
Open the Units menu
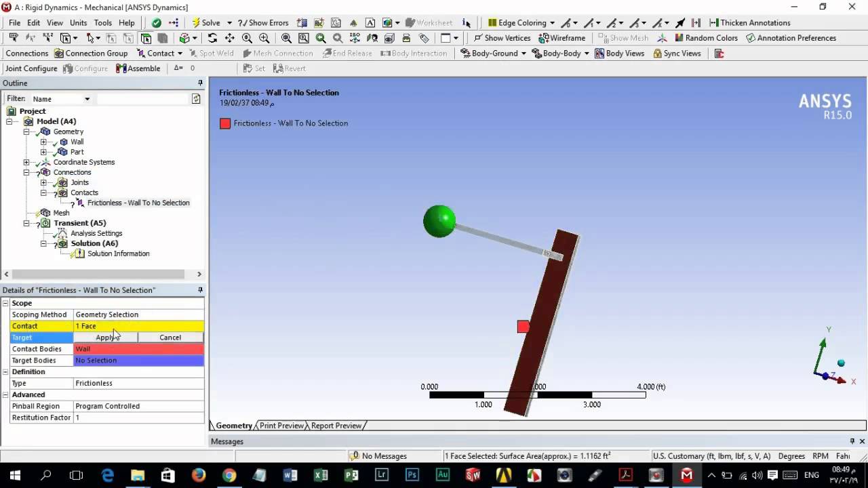[x=78, y=22]
